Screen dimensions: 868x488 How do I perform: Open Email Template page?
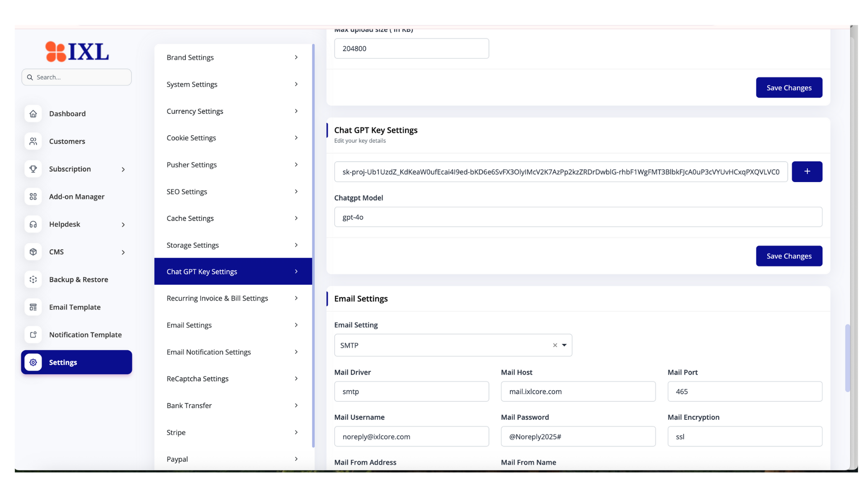(76, 307)
